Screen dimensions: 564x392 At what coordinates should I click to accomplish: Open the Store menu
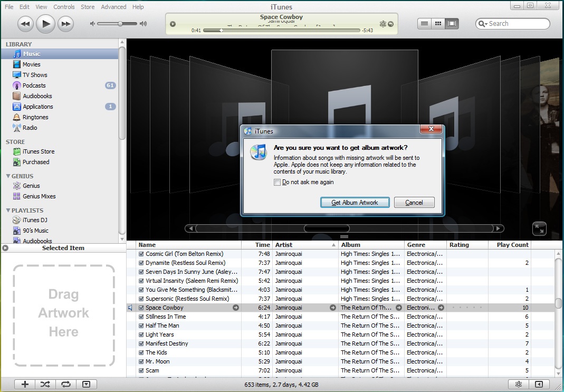[88, 7]
